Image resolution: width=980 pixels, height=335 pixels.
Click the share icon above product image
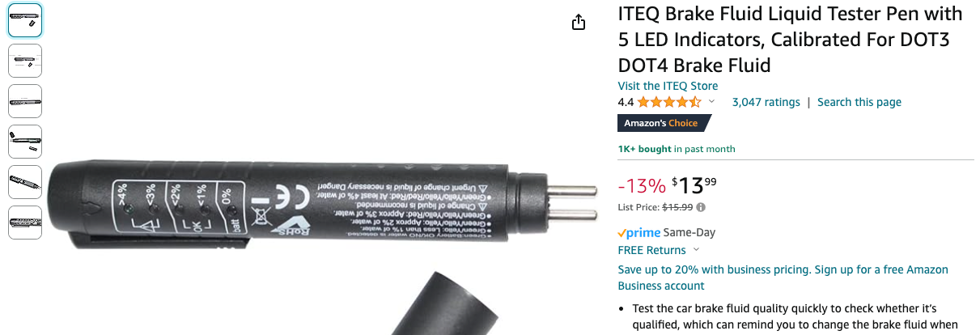(579, 23)
